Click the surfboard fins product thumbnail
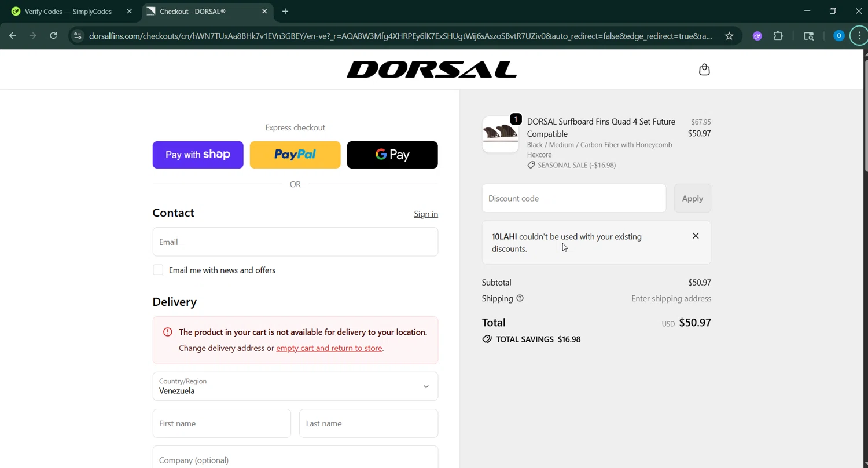The height and width of the screenshot is (468, 868). (501, 134)
